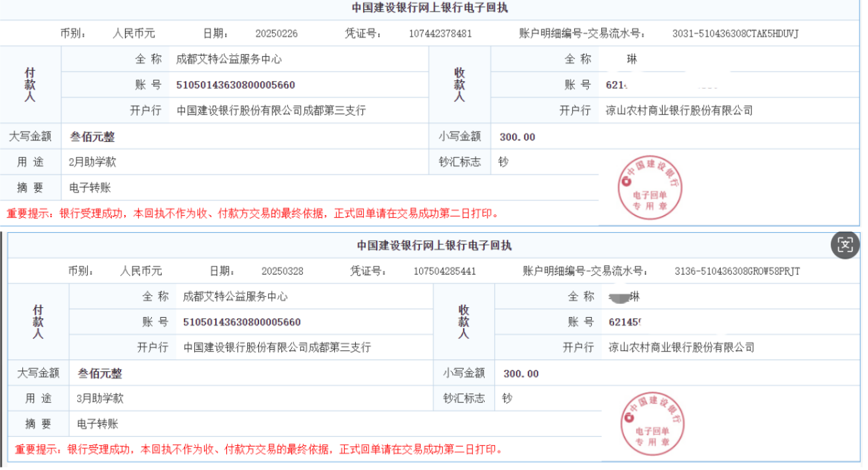
Task: Click currency value 人民币元 in the 20250226 receipt
Action: pos(134,34)
